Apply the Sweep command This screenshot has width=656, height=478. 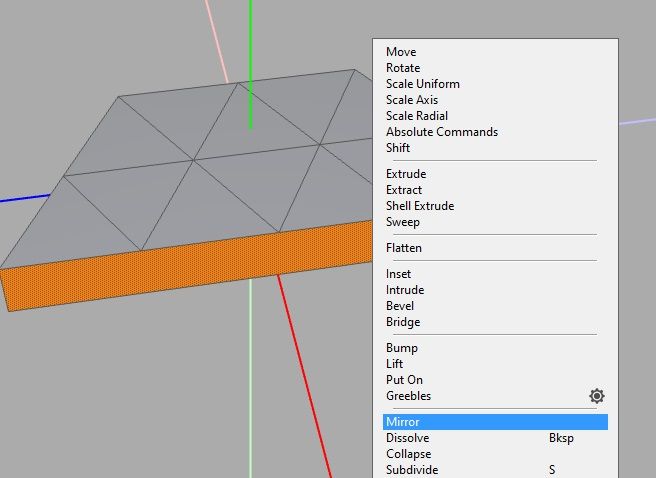tap(403, 222)
